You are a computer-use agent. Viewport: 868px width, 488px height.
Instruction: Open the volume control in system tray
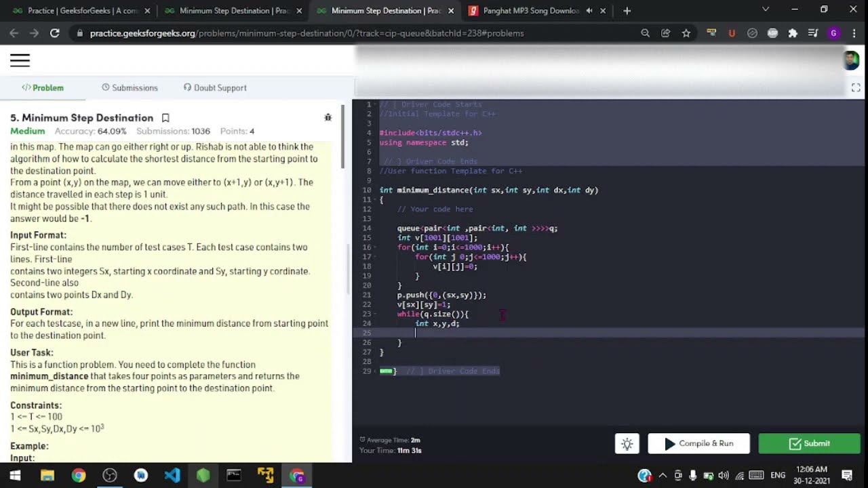click(723, 475)
